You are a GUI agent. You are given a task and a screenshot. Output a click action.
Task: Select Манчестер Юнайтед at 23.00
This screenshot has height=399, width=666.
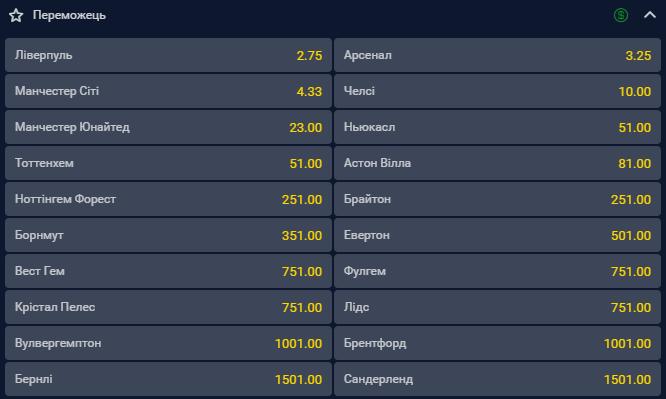pos(168,127)
